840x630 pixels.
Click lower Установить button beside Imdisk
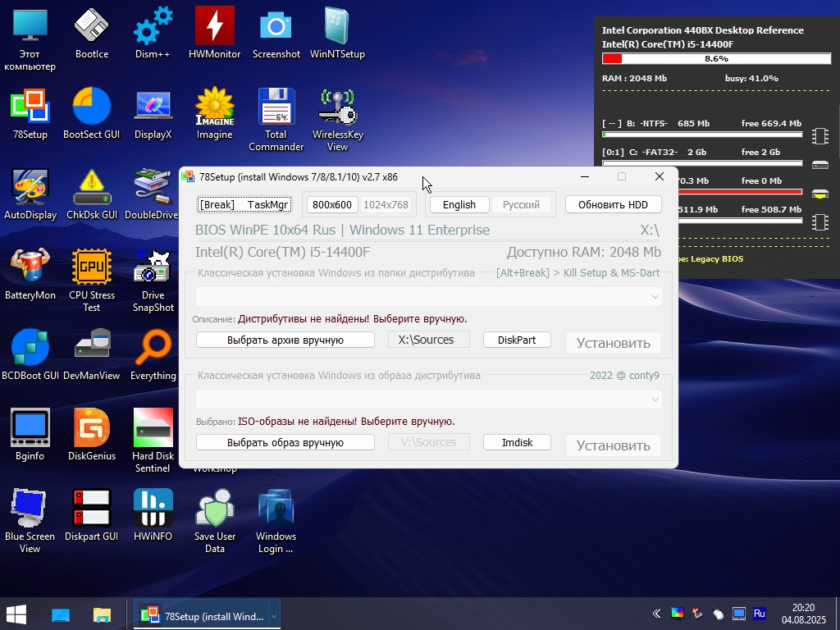coord(614,445)
